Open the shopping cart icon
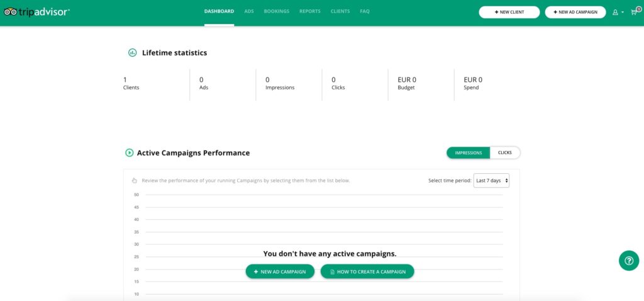Viewport: 644px width, 301px height. 633,13
